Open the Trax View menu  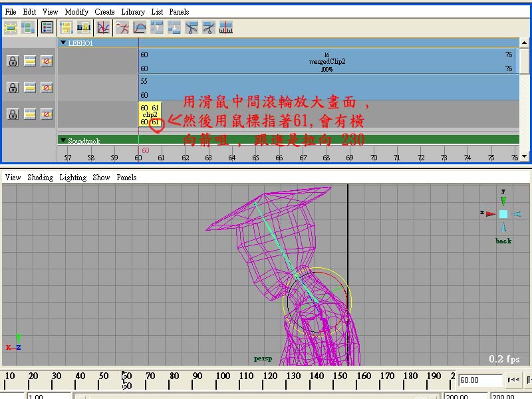tap(51, 12)
